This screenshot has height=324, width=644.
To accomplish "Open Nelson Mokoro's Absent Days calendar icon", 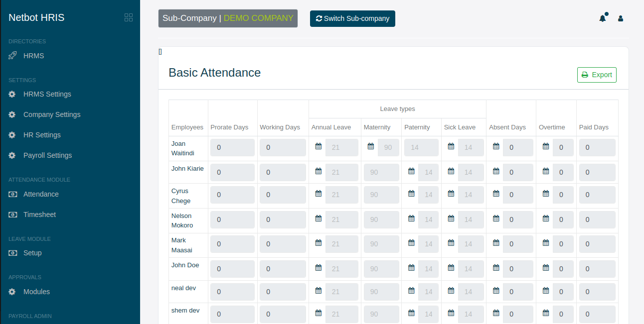I will (496, 218).
